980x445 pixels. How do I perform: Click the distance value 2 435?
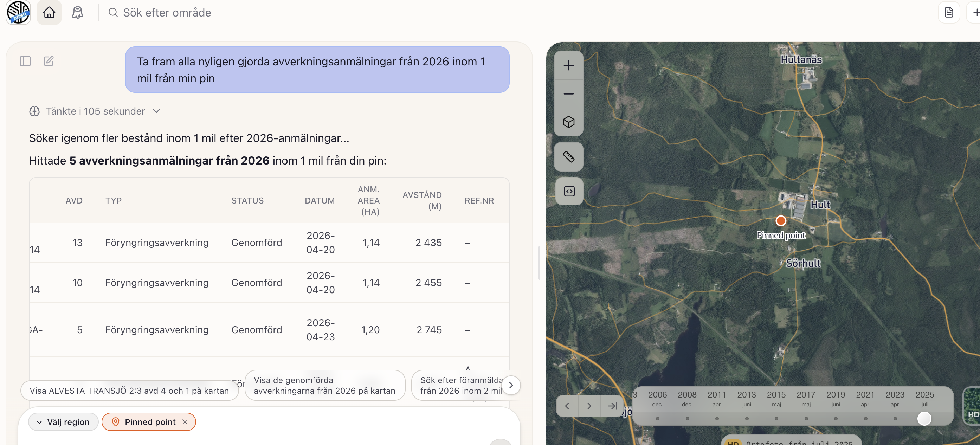[428, 243]
